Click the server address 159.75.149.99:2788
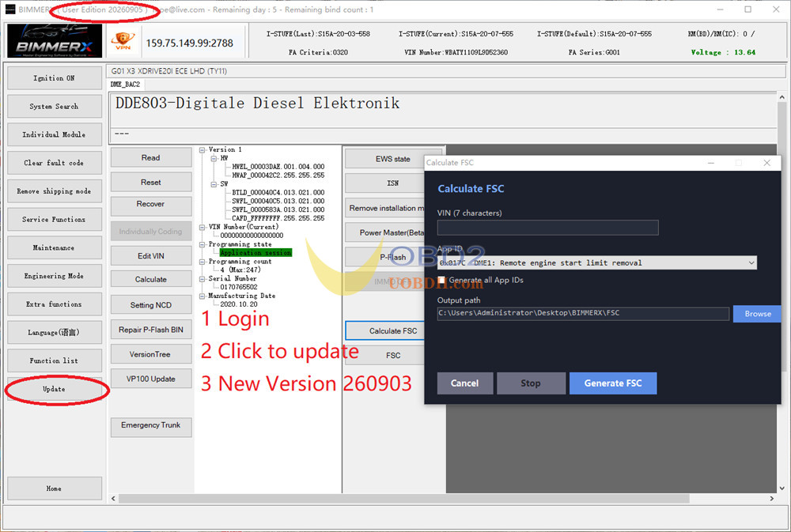This screenshot has height=532, width=791. click(190, 43)
